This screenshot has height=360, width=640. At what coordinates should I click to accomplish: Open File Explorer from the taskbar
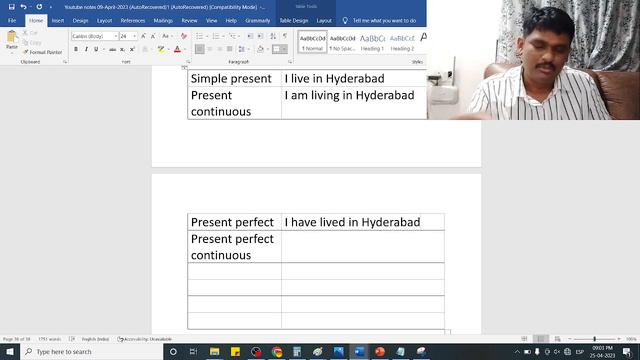[x=214, y=351]
